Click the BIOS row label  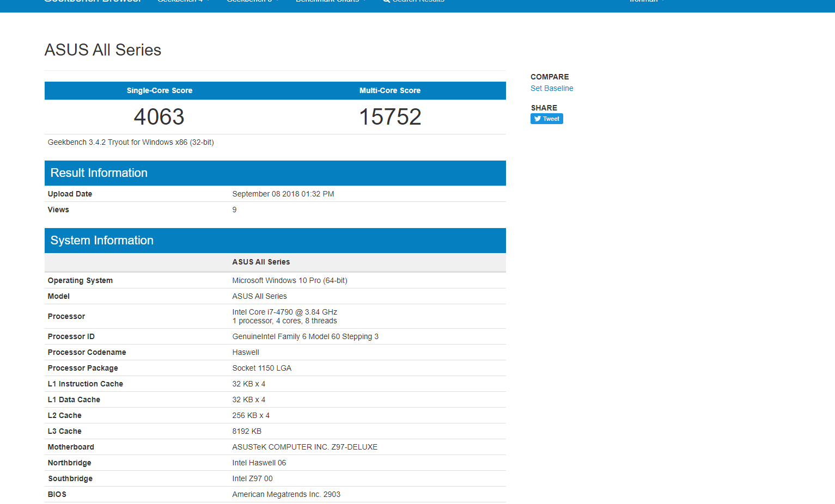[x=57, y=494]
